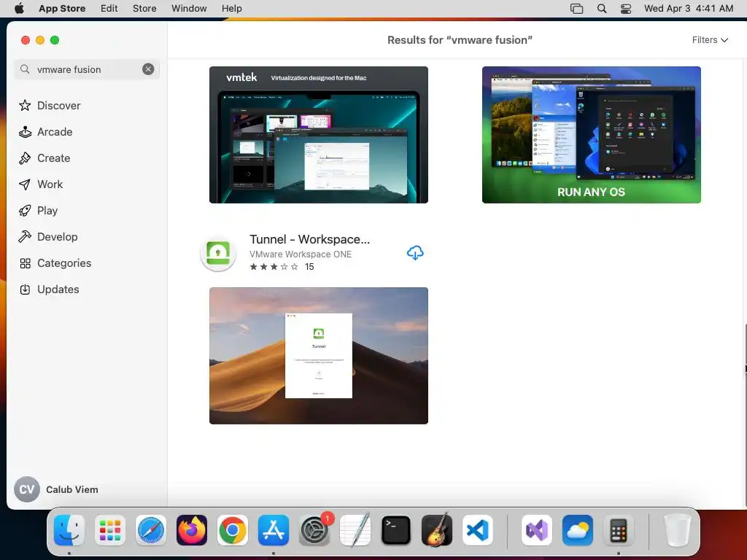
Task: Show the date and time panel
Action: click(x=689, y=9)
